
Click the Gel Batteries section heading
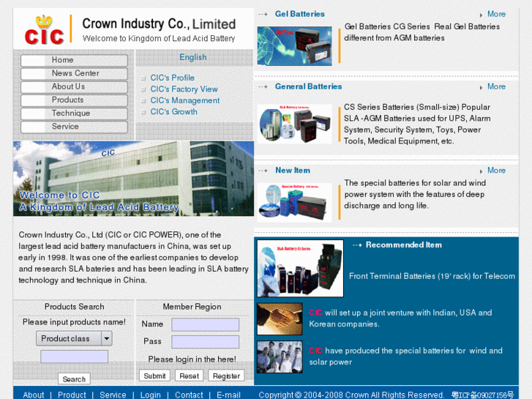[x=299, y=14]
